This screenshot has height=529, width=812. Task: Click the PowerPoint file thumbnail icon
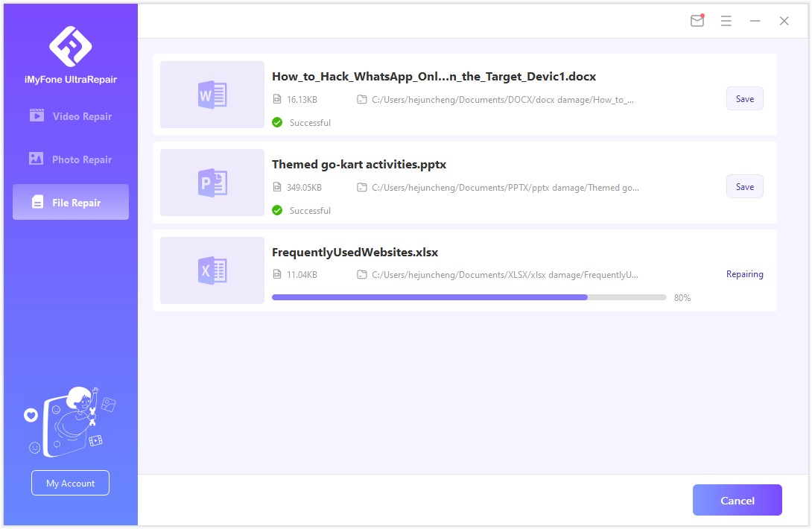pos(212,183)
